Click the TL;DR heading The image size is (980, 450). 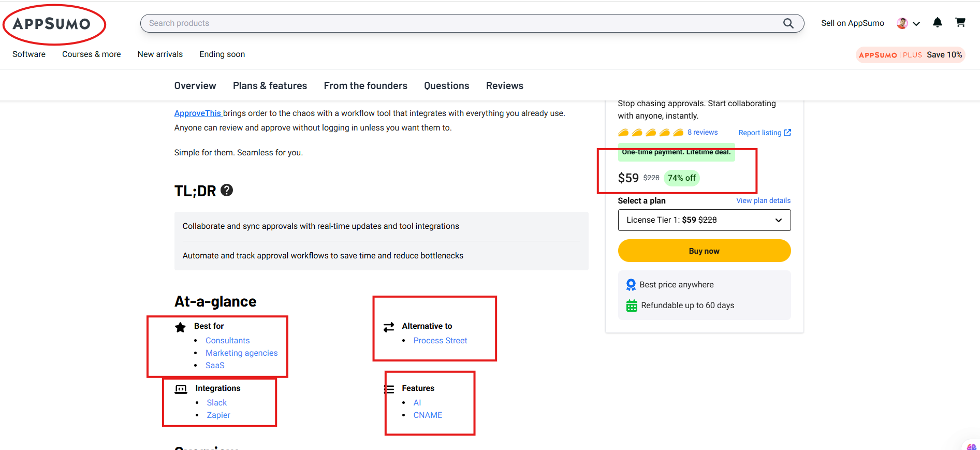195,191
